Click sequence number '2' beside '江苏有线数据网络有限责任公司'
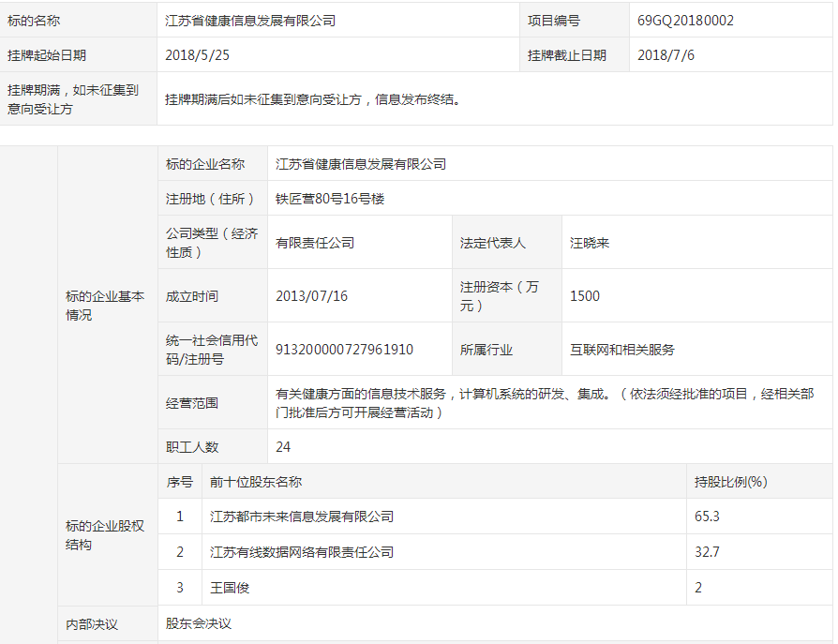This screenshot has width=838, height=644. click(x=180, y=551)
